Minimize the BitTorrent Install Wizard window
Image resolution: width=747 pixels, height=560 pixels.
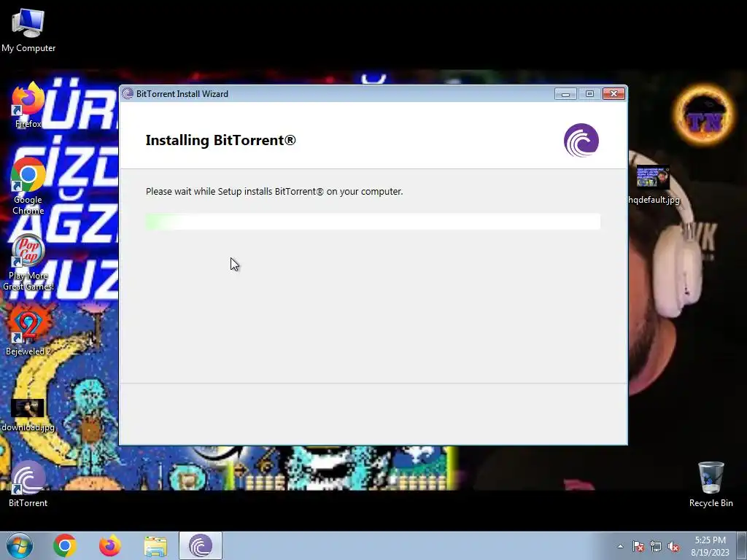click(x=565, y=94)
